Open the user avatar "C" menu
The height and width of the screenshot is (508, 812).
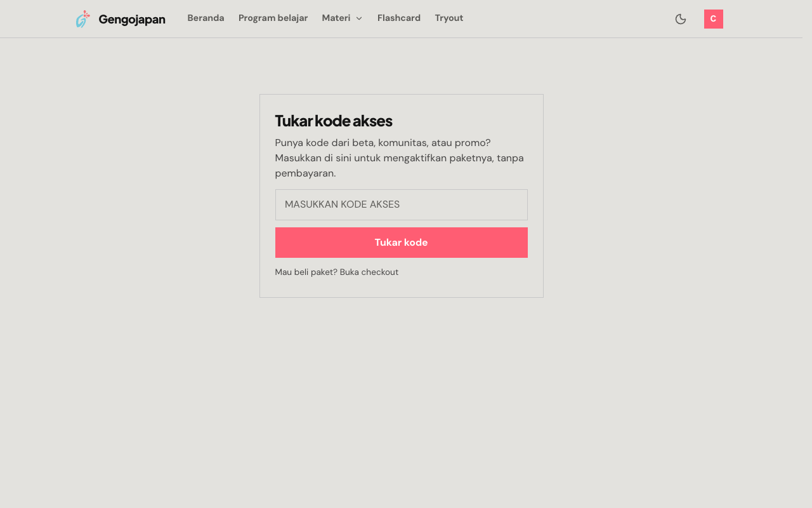(714, 19)
